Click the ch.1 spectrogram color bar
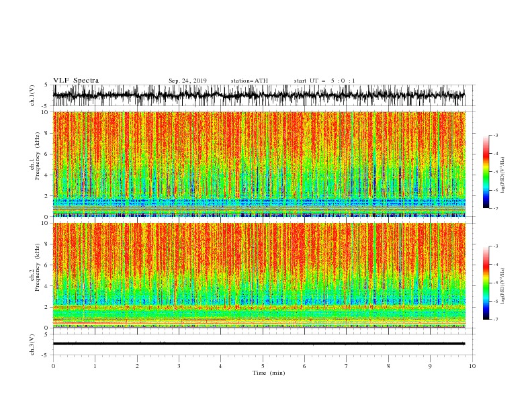Screen dimensions: 532x411 tap(486, 172)
